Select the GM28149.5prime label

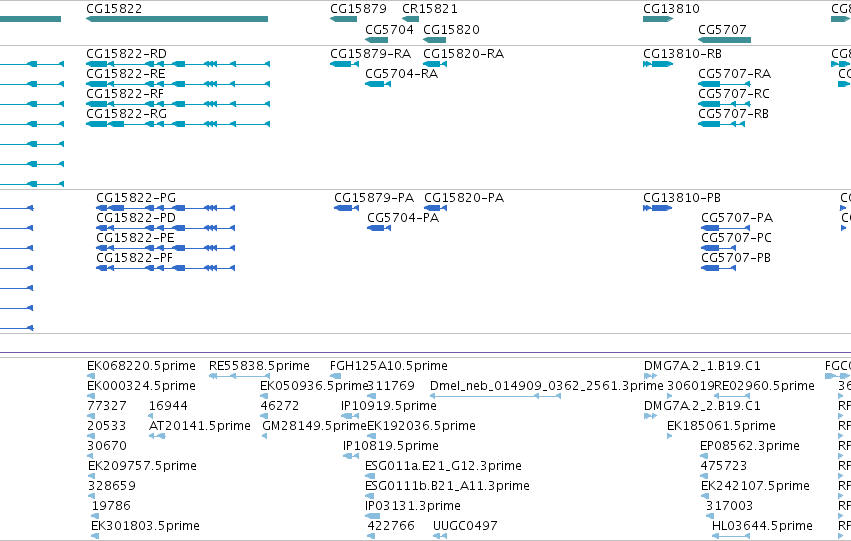pos(315,426)
